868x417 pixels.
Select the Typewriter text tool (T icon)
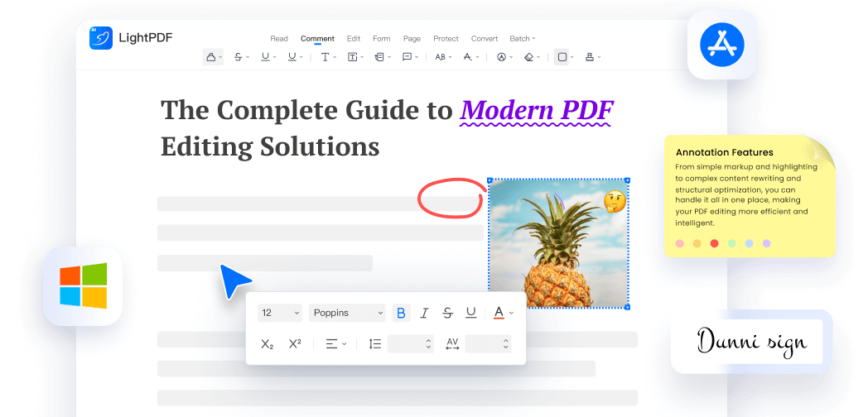[325, 57]
